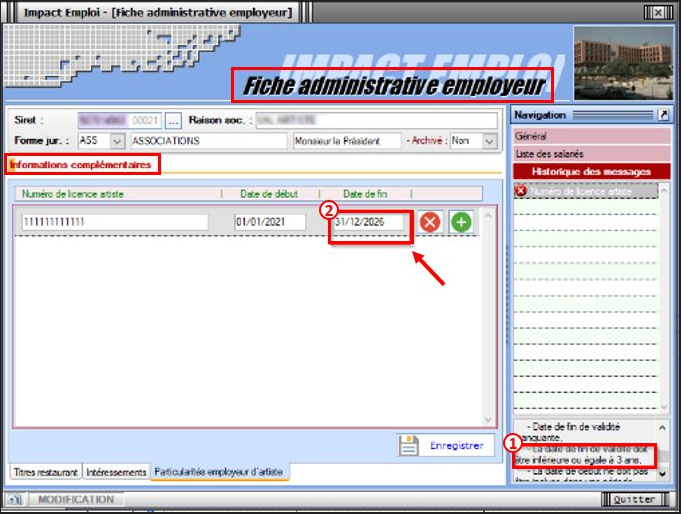Click the Raison soc. input field
The height and width of the screenshot is (514, 681).
377,120
